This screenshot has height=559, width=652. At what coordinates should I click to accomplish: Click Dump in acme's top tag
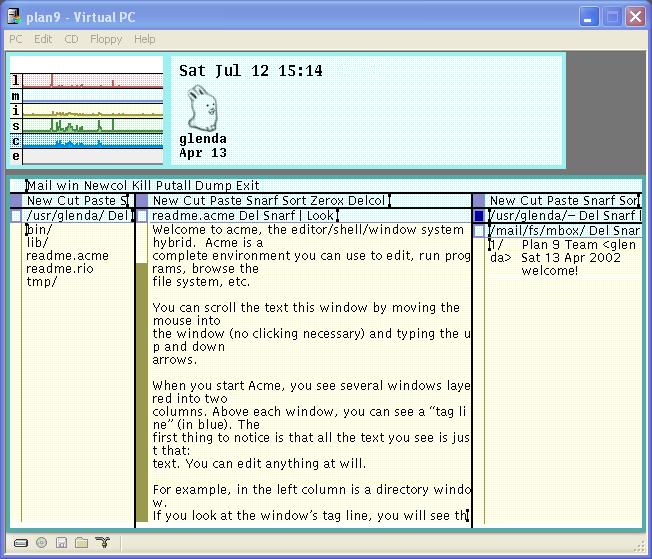click(213, 186)
